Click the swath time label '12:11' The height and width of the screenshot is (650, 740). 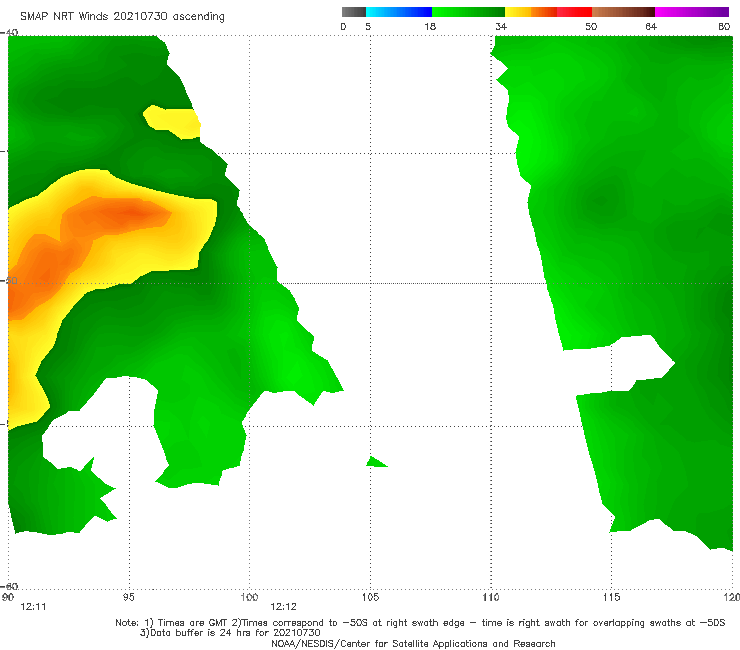point(33,607)
